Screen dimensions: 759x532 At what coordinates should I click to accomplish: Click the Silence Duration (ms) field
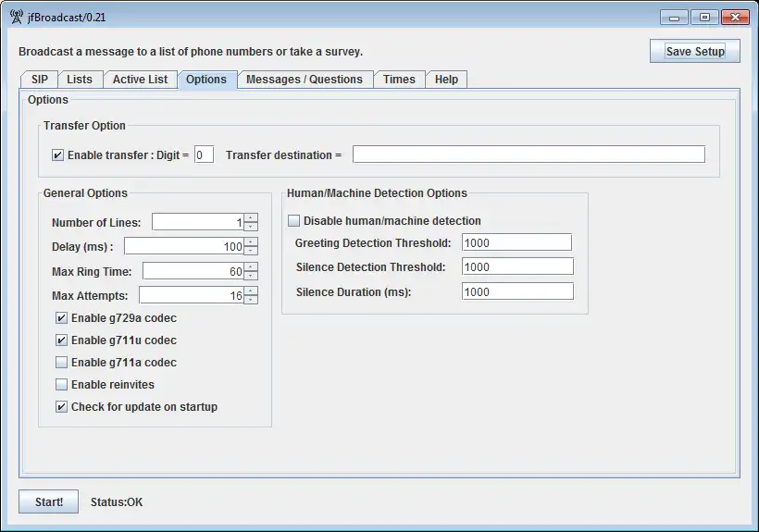pos(518,291)
